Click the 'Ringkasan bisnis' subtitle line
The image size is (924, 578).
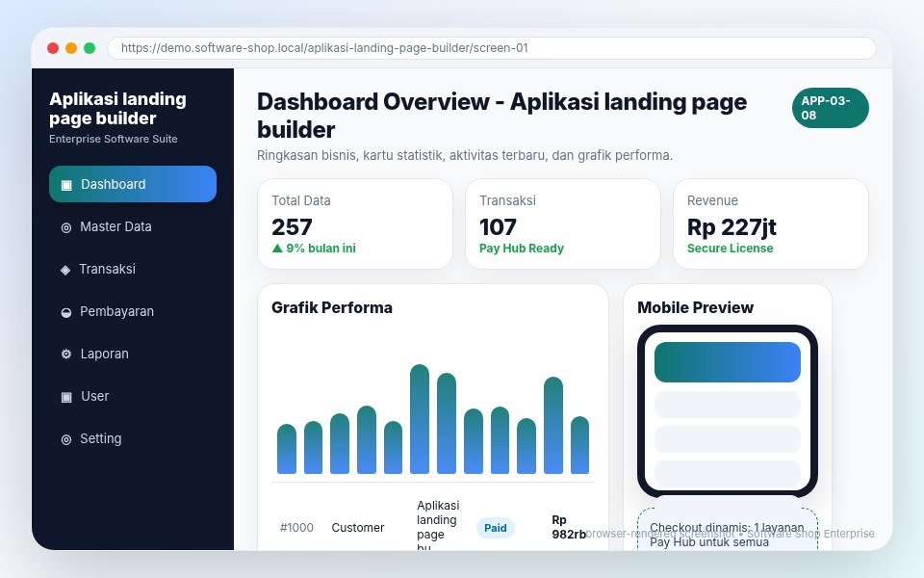465,156
